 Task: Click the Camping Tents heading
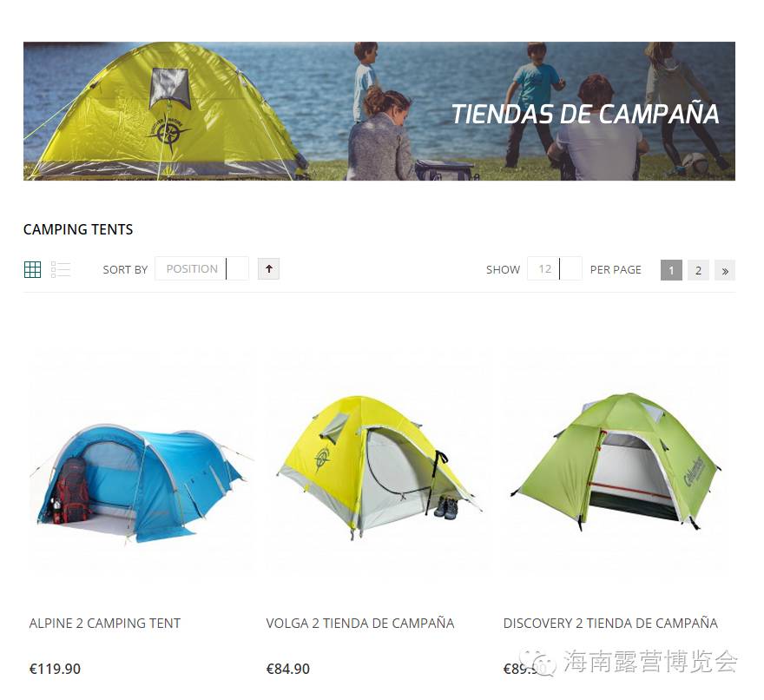[78, 229]
